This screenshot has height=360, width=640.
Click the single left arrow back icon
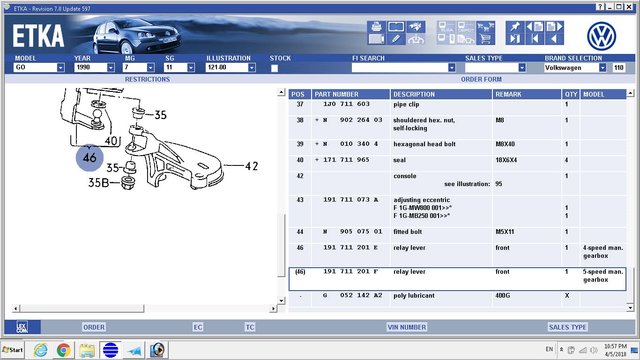554,39
